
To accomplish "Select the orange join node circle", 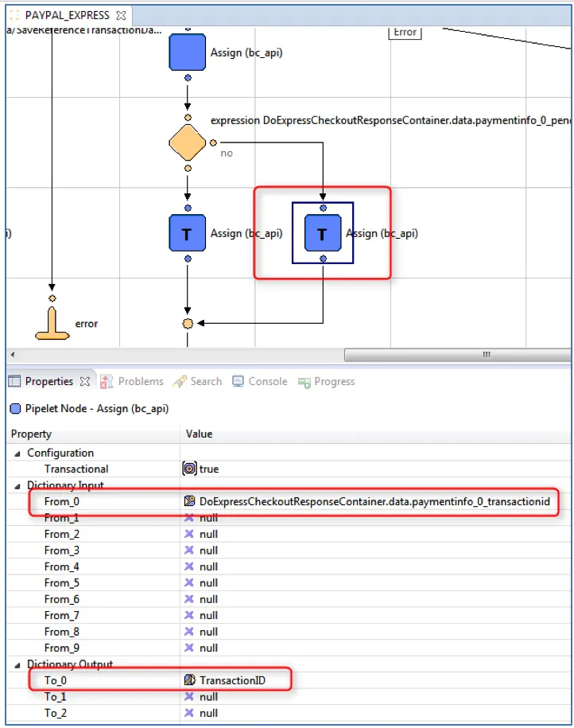I will pos(188,323).
